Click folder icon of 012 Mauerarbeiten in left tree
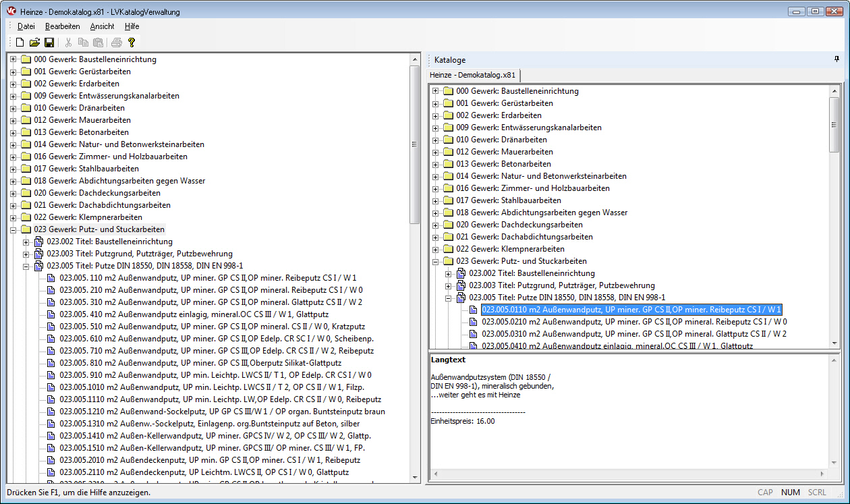The height and width of the screenshot is (504, 850). [x=26, y=120]
